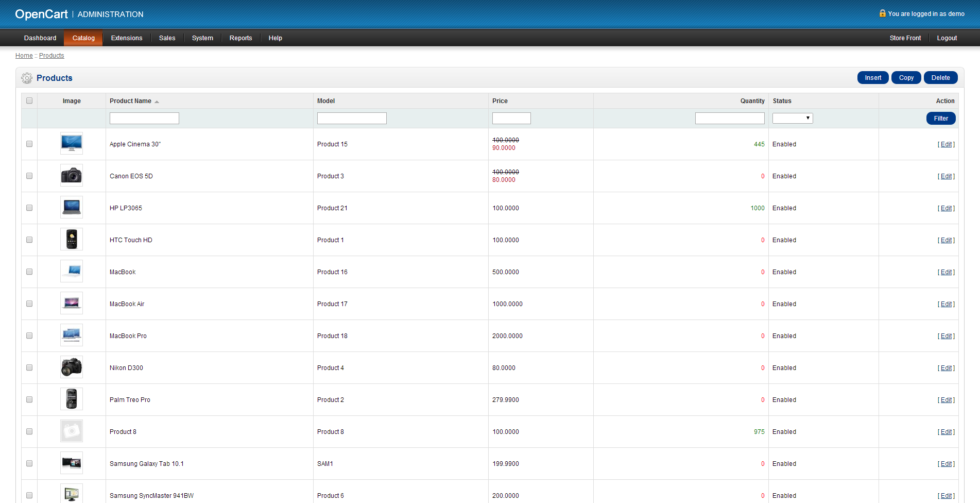The height and width of the screenshot is (503, 980).
Task: Click the lock icon next to login status
Action: [x=882, y=13]
